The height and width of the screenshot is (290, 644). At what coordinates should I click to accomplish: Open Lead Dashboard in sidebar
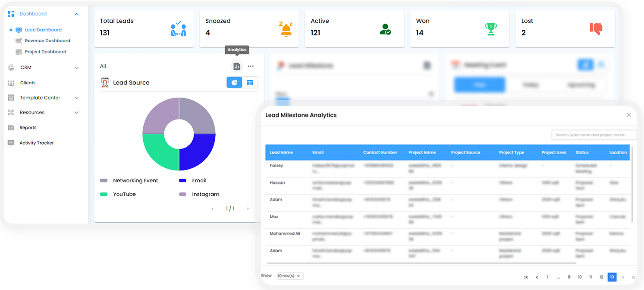(x=43, y=30)
